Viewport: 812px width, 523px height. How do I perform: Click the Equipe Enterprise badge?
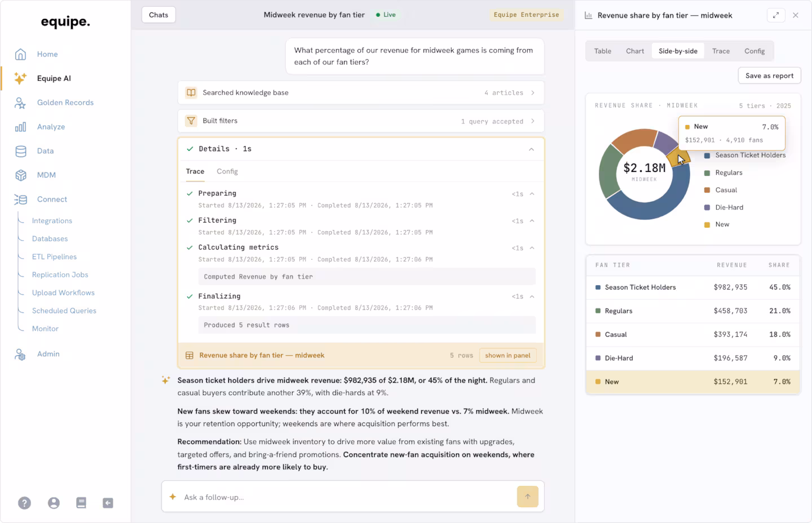[x=526, y=15]
